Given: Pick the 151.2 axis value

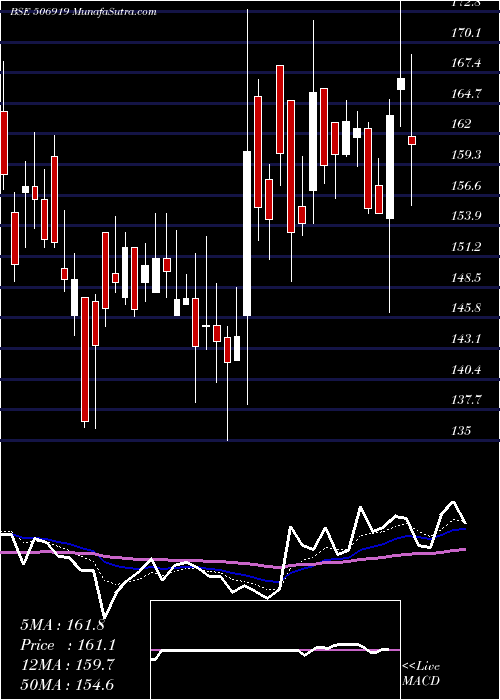Looking at the screenshot, I should click(x=467, y=246).
